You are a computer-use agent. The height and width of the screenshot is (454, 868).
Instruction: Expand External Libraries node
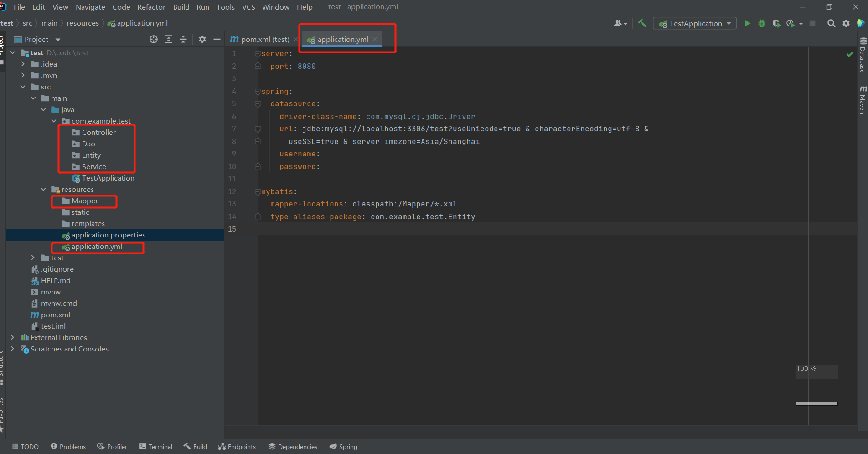[x=12, y=338]
